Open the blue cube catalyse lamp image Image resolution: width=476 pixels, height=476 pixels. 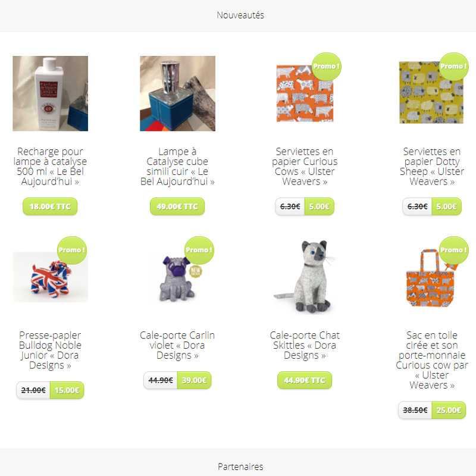click(x=177, y=93)
